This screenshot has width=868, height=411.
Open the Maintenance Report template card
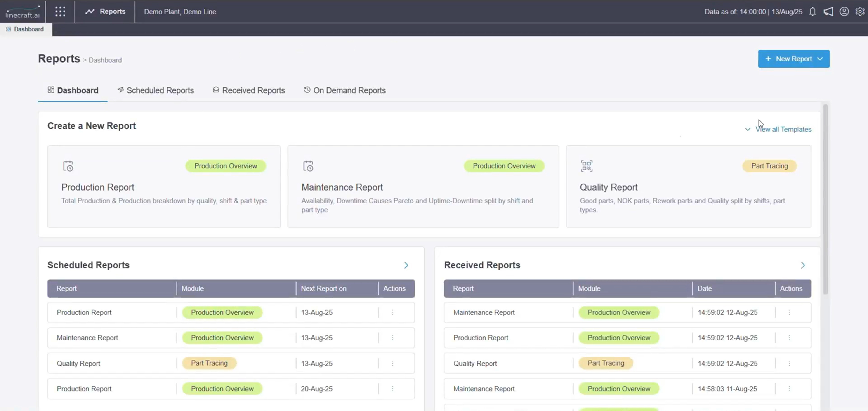(423, 187)
